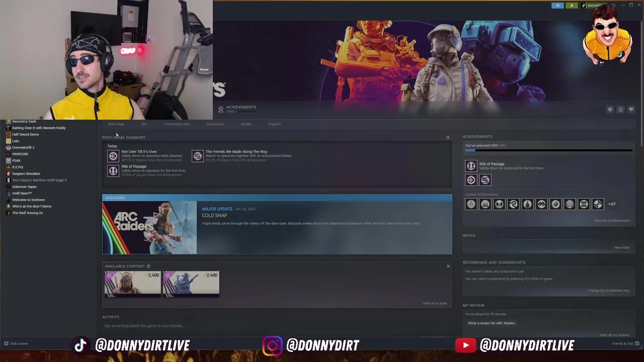644x362 pixels.
Task: Click second locked achievement icon
Action: 485,204
